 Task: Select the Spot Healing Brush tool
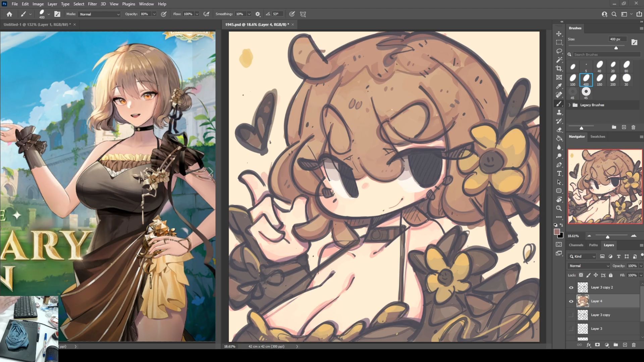559,95
